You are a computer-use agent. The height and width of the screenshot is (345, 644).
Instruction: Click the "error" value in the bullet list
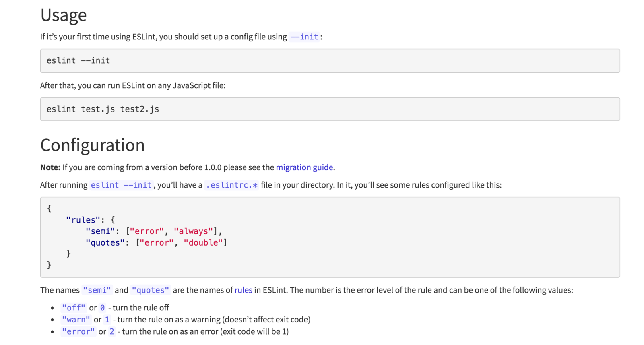pos(78,332)
